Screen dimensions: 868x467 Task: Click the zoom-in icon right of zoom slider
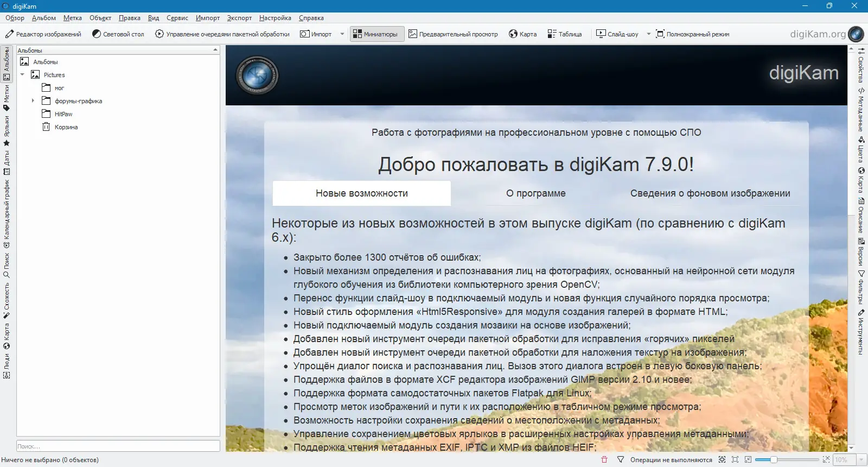826,460
